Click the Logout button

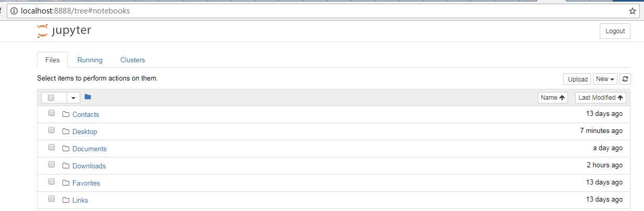click(x=615, y=31)
